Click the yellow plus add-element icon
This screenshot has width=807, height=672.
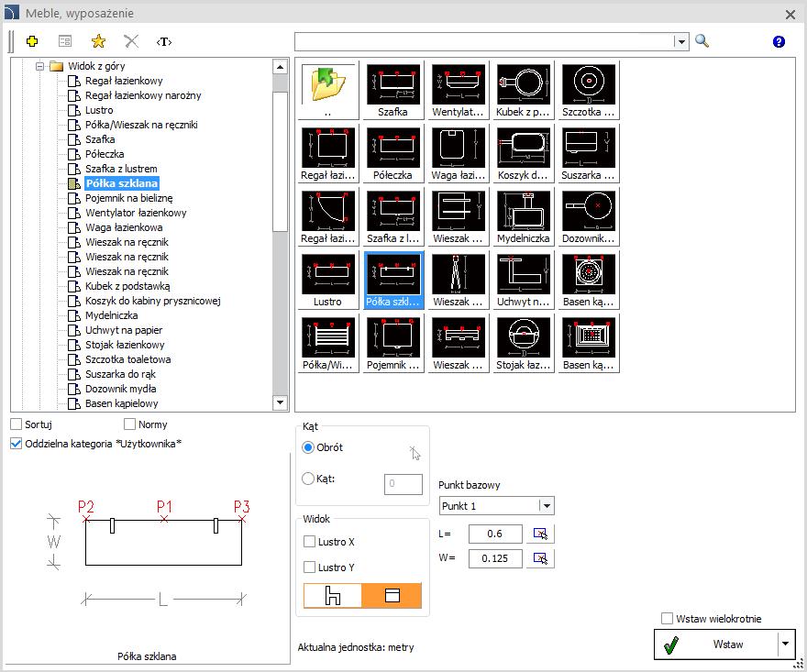click(x=32, y=41)
